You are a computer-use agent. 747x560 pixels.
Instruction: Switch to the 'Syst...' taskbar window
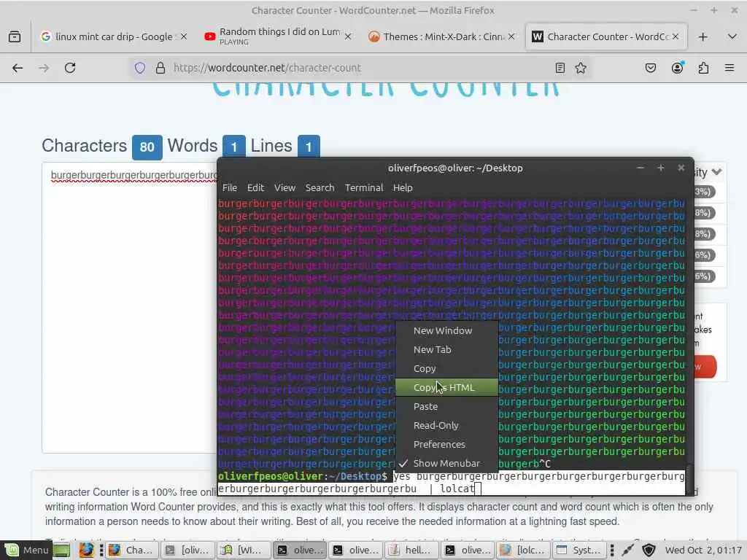pos(578,551)
